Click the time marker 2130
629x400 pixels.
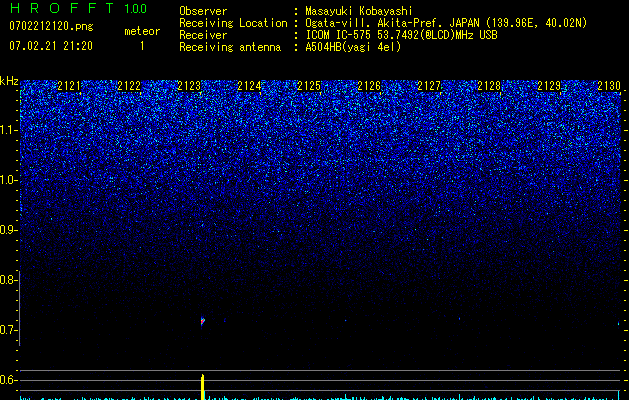click(x=609, y=86)
